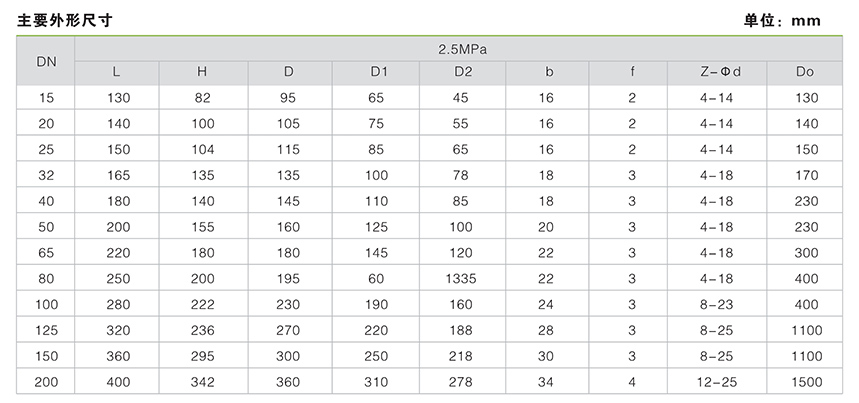Select L value 130 for DN 15
Screen dimensions: 859x403
(x=119, y=98)
